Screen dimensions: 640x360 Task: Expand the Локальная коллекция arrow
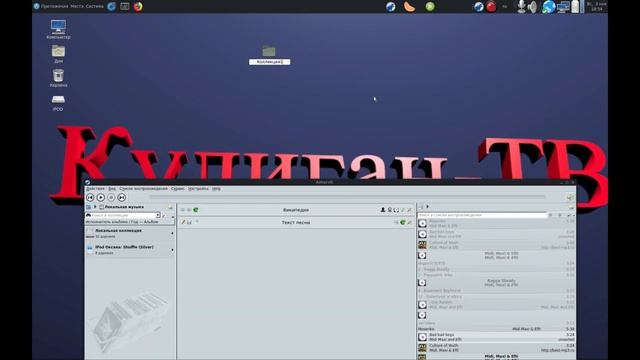coord(172,233)
